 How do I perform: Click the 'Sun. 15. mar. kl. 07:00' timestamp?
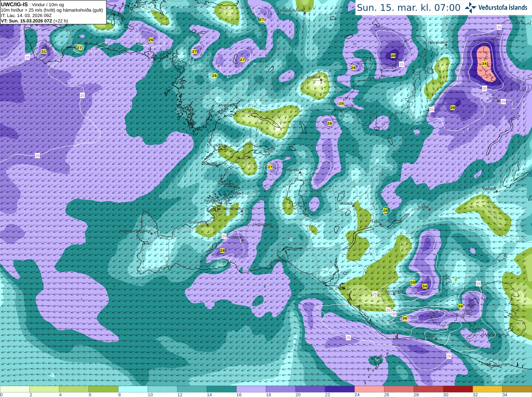(409, 7)
